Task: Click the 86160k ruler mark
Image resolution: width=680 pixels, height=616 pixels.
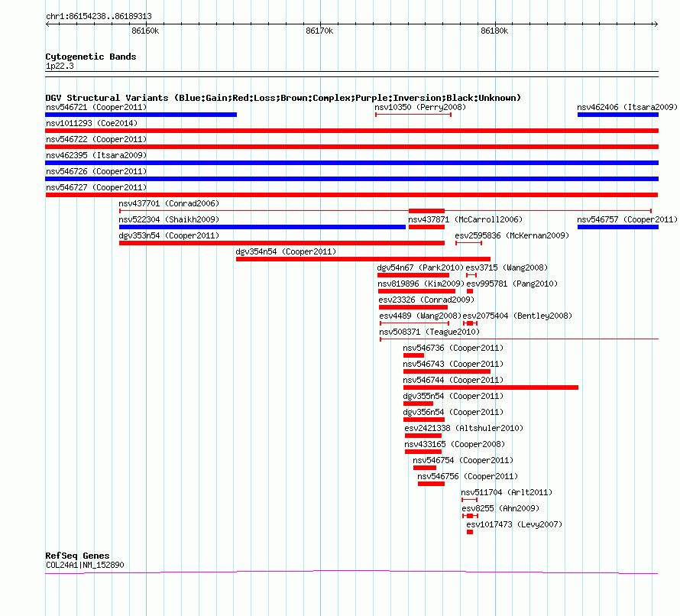Action: tap(145, 31)
